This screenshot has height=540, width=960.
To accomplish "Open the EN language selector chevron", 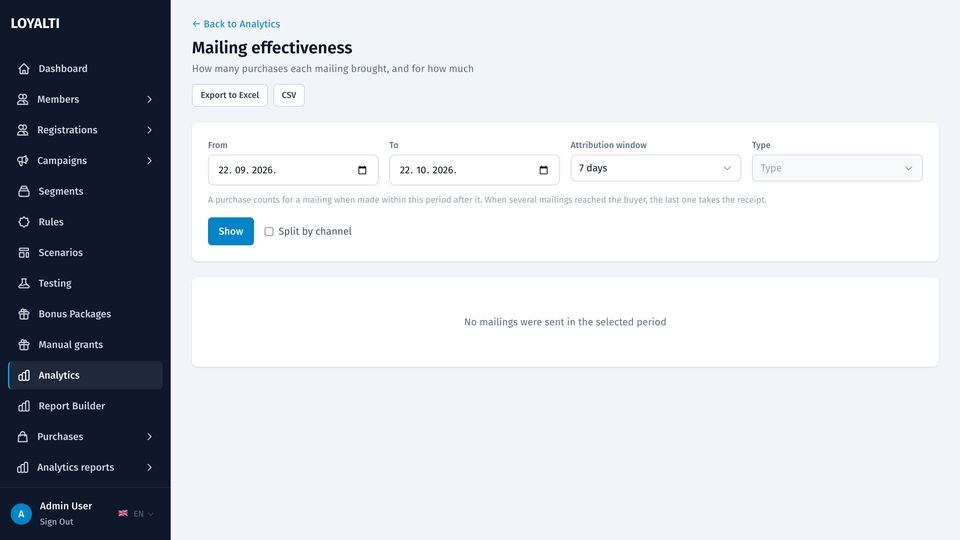I will coord(151,514).
